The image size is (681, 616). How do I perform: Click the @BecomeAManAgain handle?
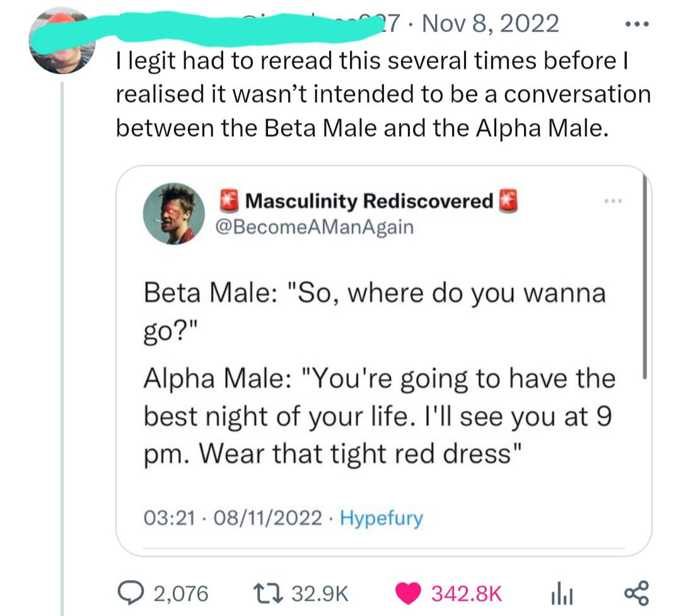point(315,226)
